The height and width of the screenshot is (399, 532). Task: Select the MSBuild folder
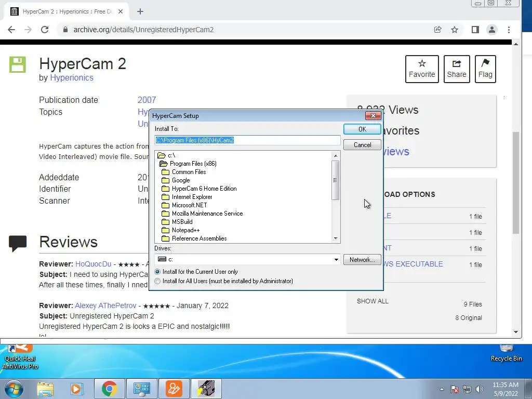177,222
